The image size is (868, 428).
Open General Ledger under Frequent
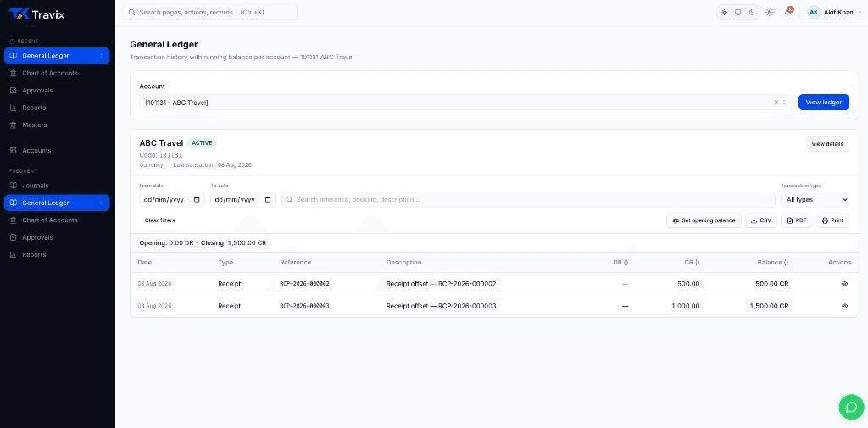tap(57, 203)
